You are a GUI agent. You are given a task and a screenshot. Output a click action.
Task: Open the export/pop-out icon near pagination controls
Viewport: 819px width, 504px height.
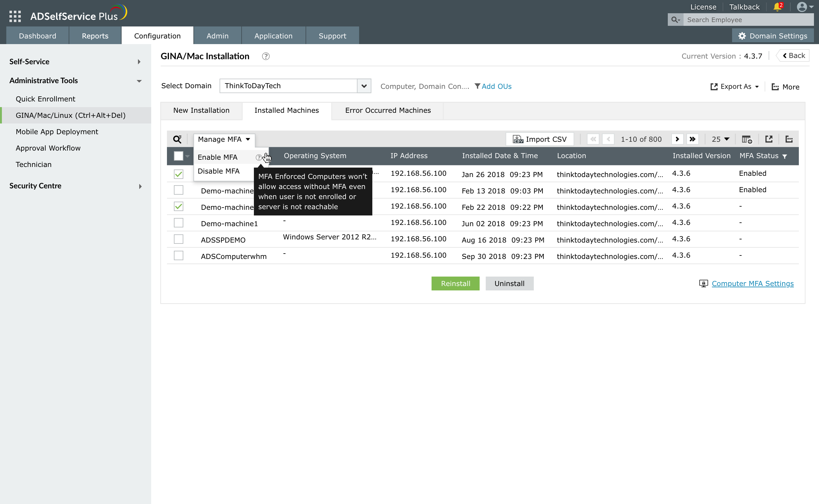(x=769, y=139)
